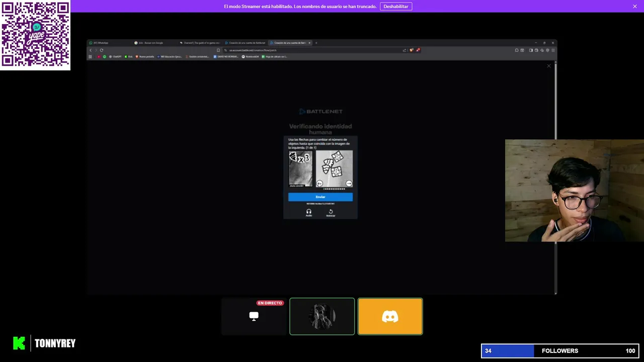Open the NotebookLM bookmark
The image size is (644, 362).
[250, 57]
